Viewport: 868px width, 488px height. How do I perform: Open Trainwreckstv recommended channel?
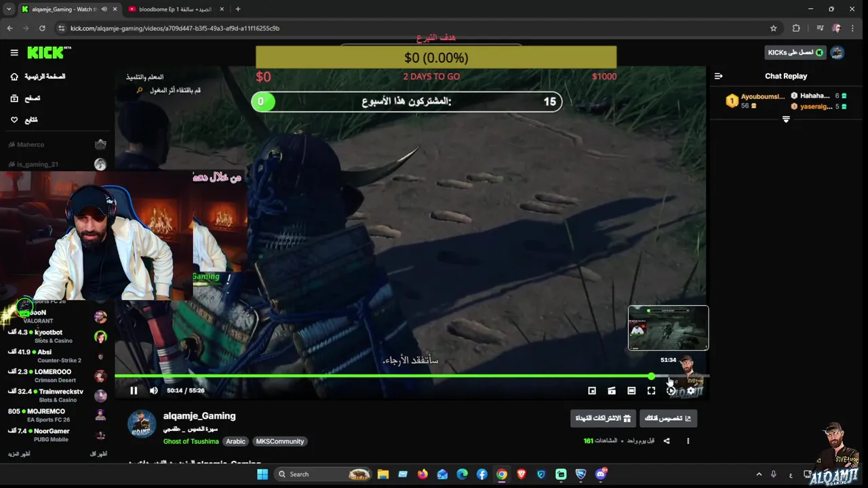click(57, 395)
